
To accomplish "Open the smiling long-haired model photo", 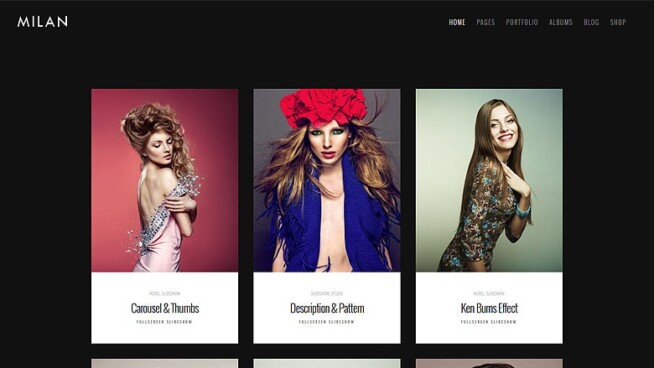I will coord(489,180).
